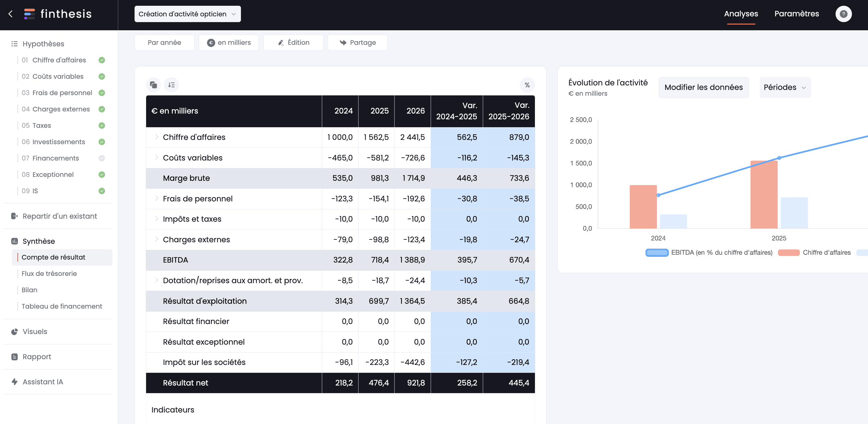868x424 pixels.
Task: Click Financements grey check status
Action: [x=102, y=158]
